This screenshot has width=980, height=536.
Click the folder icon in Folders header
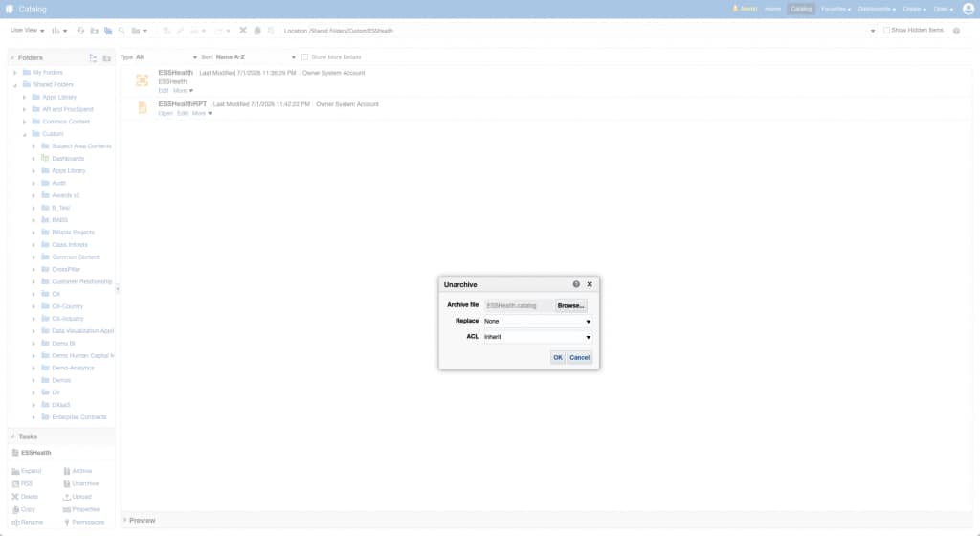click(x=107, y=57)
